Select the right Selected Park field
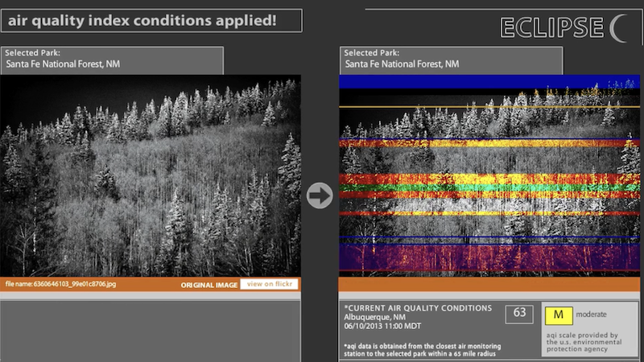This screenshot has width=644, height=362. coord(451,60)
